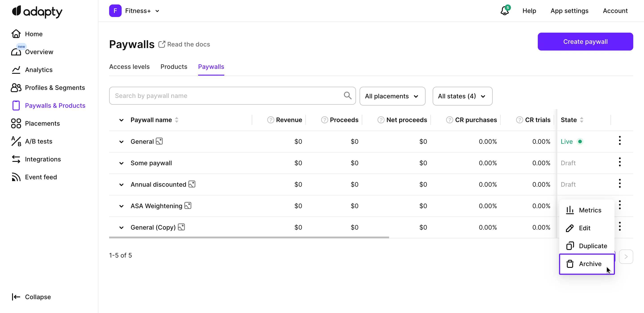Image resolution: width=644 pixels, height=313 pixels.
Task: Expand the All placements dropdown
Action: pyautogui.click(x=392, y=96)
